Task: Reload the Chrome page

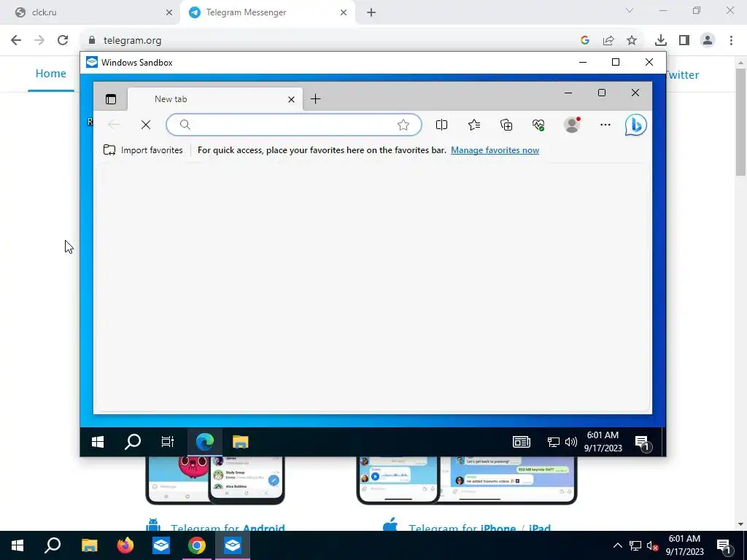Action: [63, 40]
